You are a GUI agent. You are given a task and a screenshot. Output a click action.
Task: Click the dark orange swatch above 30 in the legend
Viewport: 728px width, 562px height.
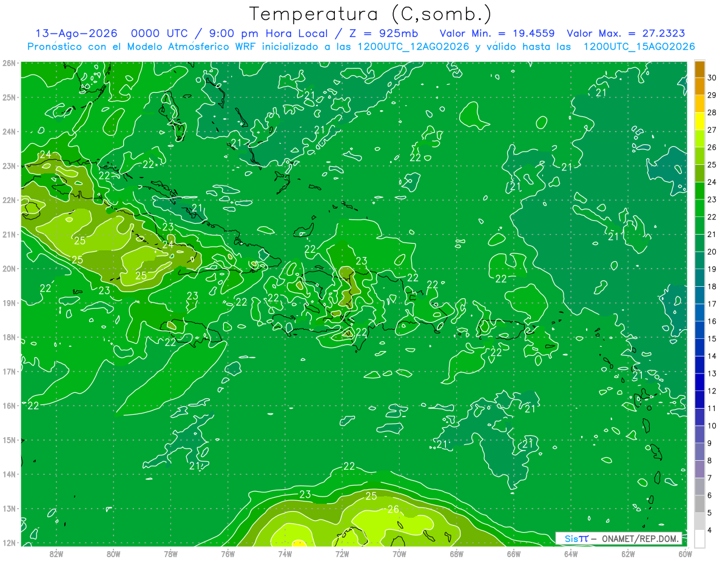[x=699, y=70]
